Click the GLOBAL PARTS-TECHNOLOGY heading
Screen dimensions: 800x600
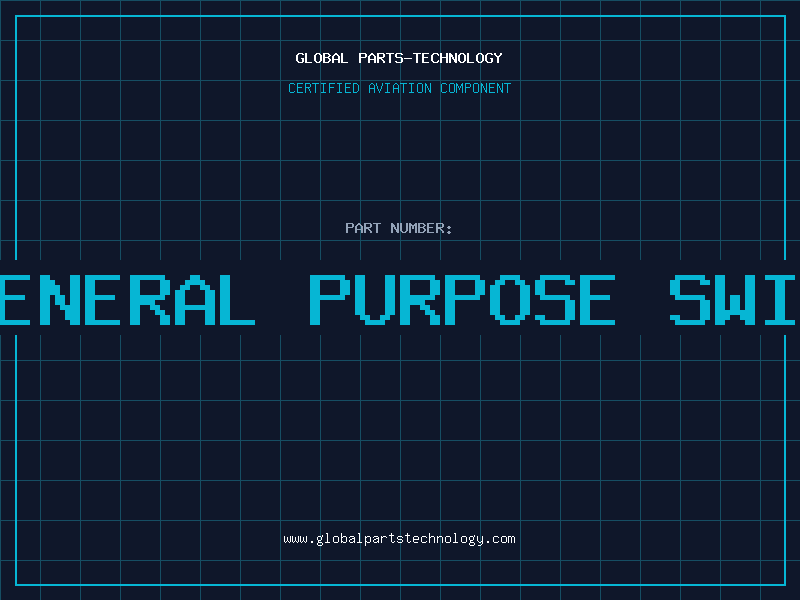point(399,58)
